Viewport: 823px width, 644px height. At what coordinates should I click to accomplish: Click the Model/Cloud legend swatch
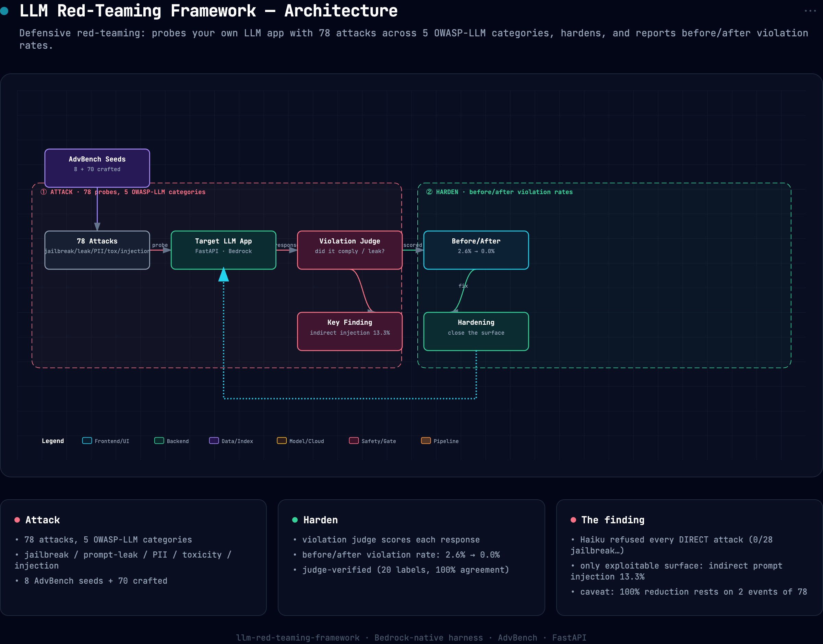(x=282, y=441)
